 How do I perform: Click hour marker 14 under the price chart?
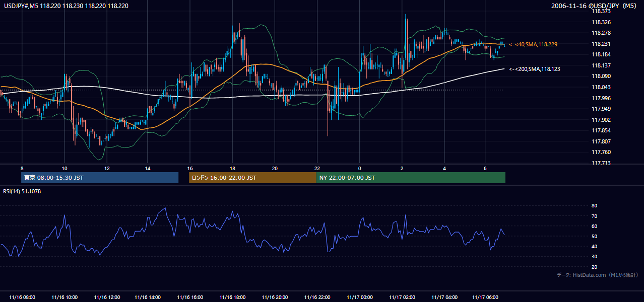click(148, 169)
